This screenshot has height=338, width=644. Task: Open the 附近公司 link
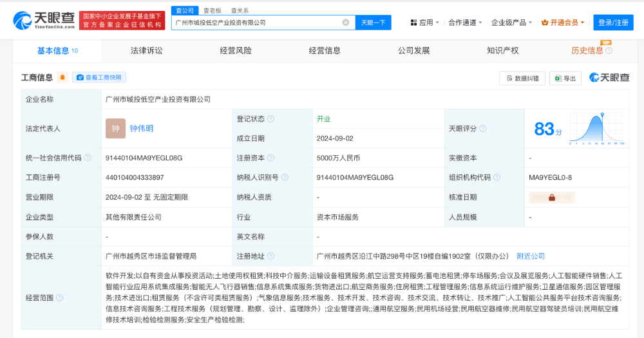tap(531, 256)
